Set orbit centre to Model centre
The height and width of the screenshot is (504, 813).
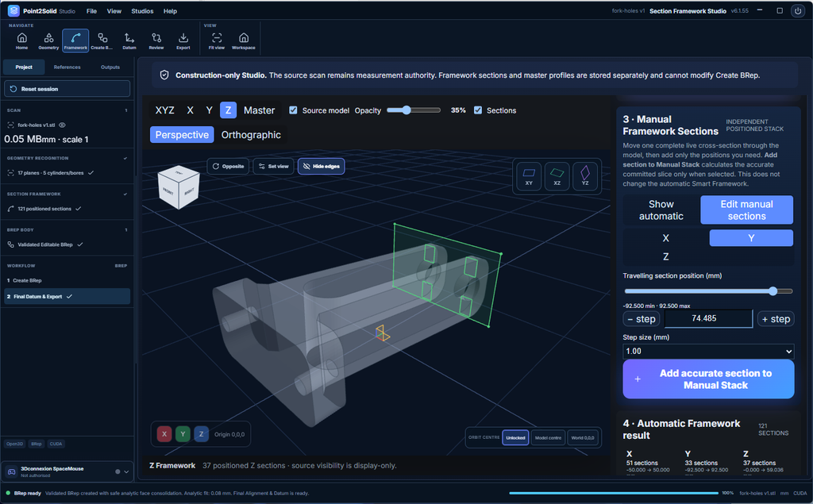click(x=548, y=437)
